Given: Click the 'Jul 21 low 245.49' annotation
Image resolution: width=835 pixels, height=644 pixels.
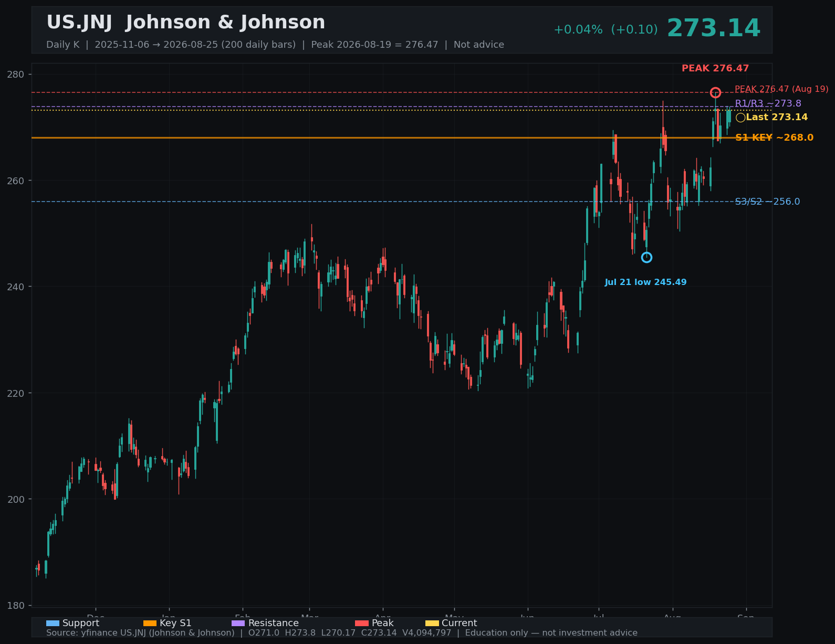Looking at the screenshot, I should tap(645, 282).
